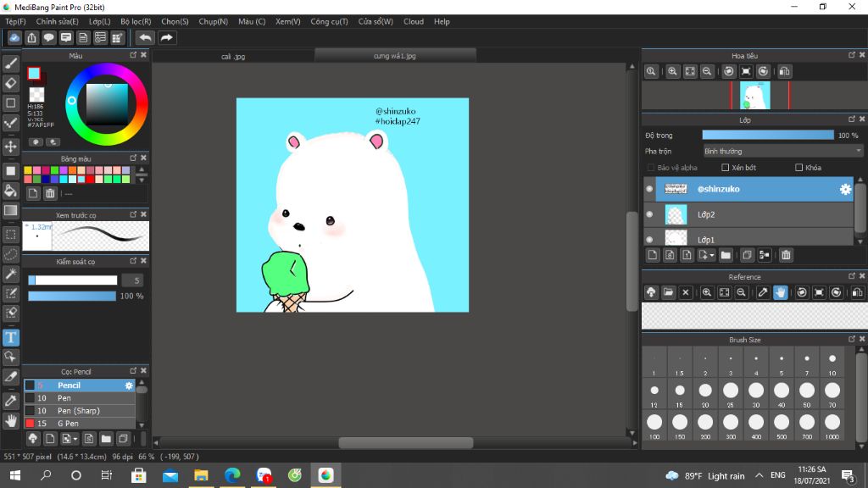Pick the Bucket fill tool
The width and height of the screenshot is (868, 488).
11,191
